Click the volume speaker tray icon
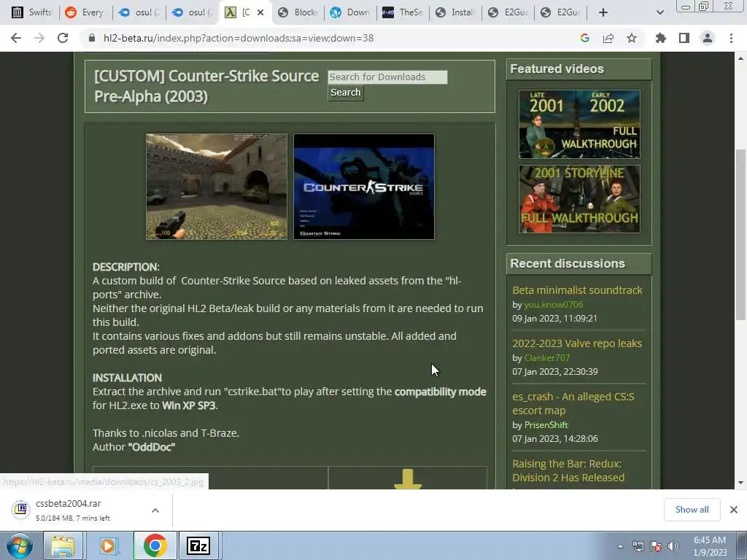The height and width of the screenshot is (560, 747). coord(673,547)
